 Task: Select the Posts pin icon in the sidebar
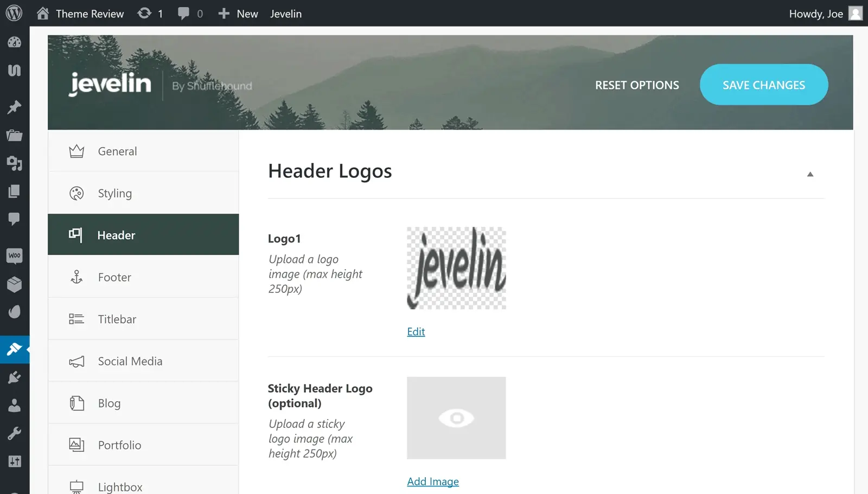pos(15,107)
